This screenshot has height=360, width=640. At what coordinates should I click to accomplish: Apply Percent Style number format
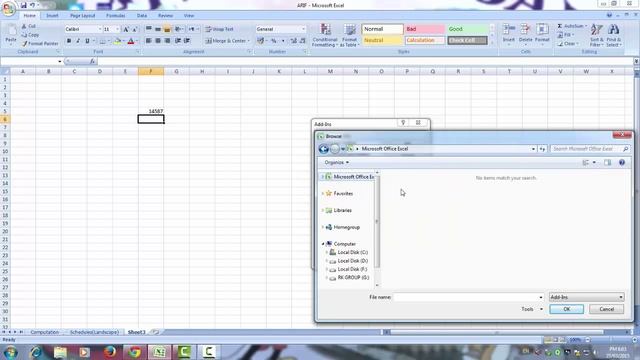coord(273,41)
